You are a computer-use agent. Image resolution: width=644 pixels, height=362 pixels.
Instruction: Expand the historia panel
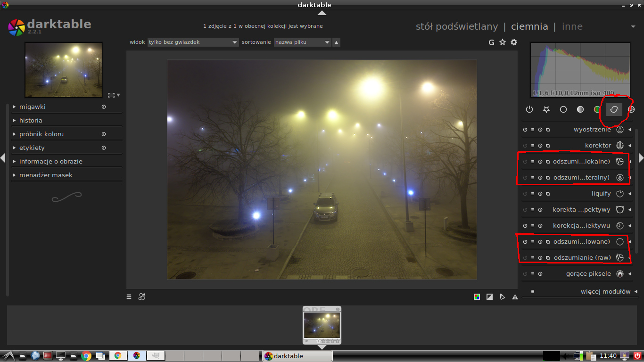click(31, 120)
